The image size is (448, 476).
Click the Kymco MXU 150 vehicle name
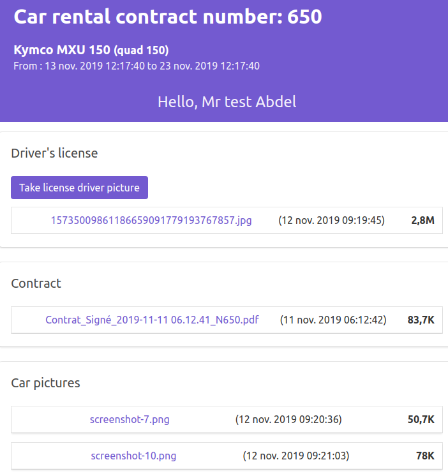(x=91, y=50)
